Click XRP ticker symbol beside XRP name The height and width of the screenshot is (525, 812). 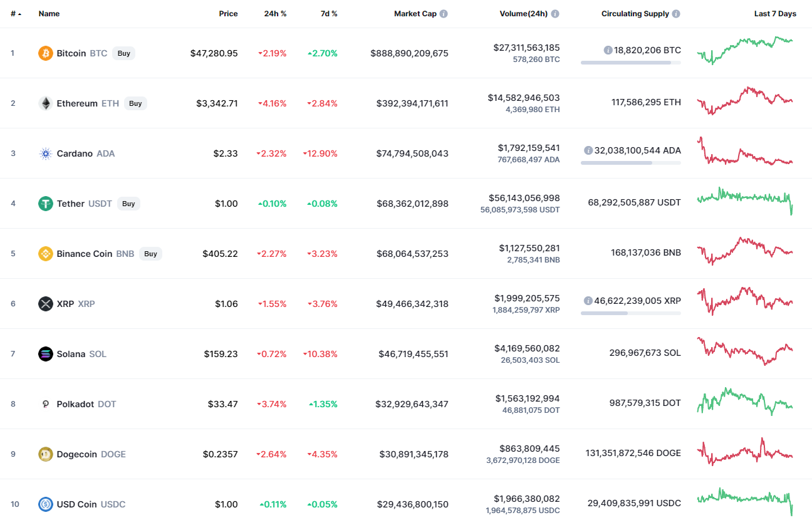click(x=86, y=304)
